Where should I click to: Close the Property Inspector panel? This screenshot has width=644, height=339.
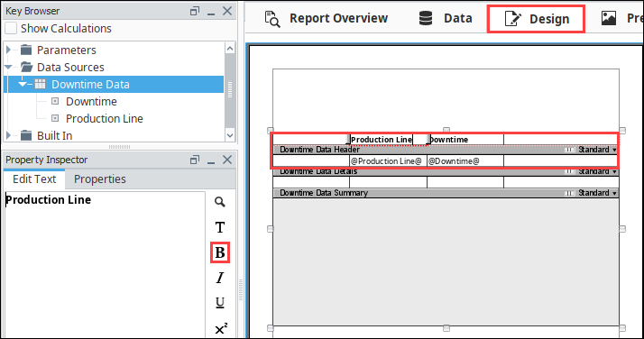coord(227,160)
